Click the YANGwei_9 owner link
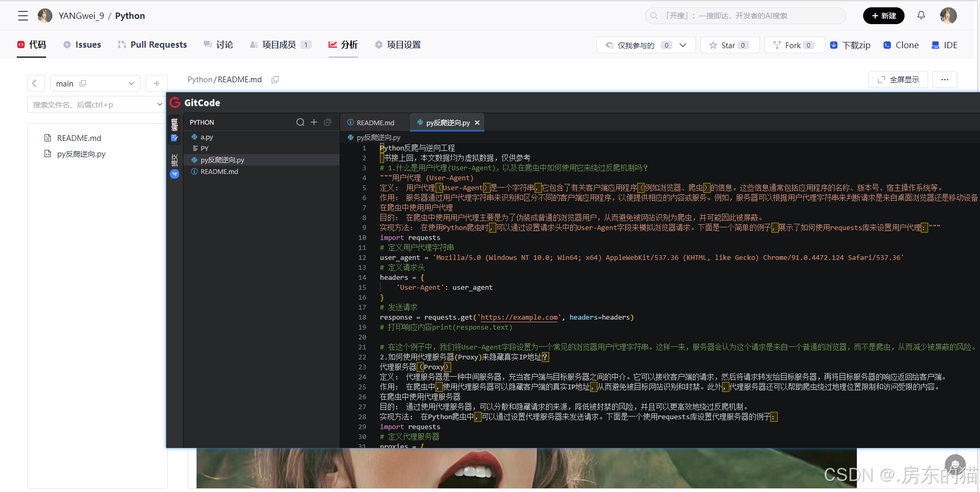The image size is (980, 492). pyautogui.click(x=81, y=16)
